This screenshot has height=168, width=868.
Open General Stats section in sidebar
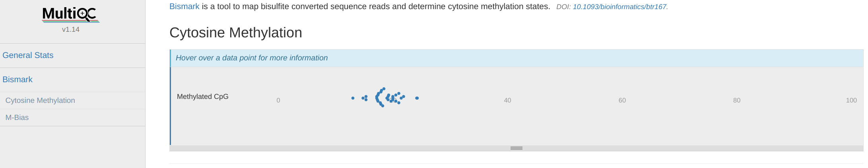tap(28, 55)
